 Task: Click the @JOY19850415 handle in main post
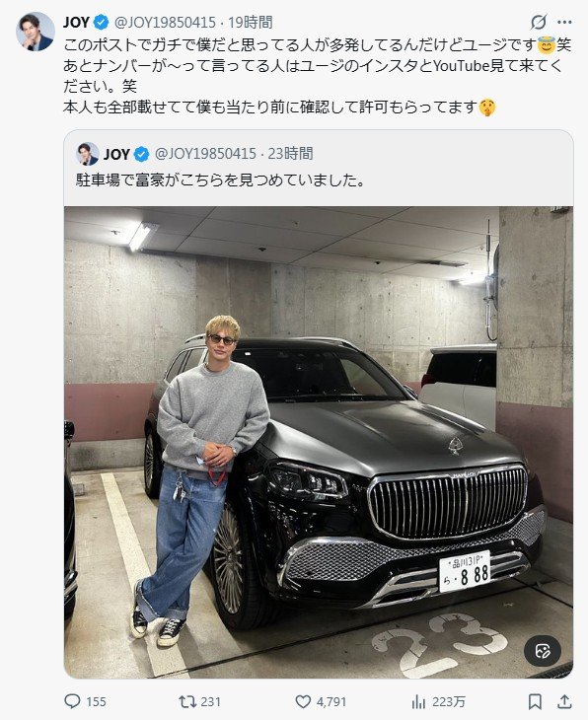tap(165, 22)
